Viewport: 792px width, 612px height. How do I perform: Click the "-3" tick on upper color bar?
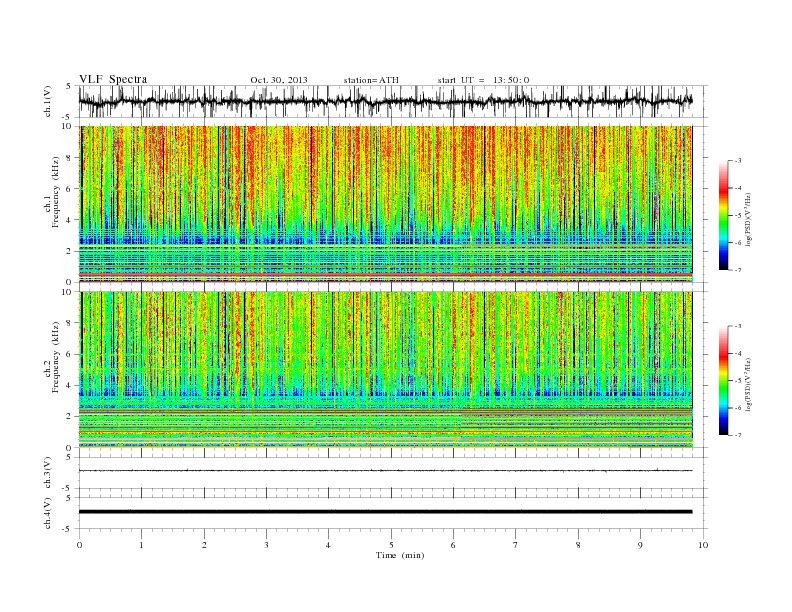[x=738, y=161]
